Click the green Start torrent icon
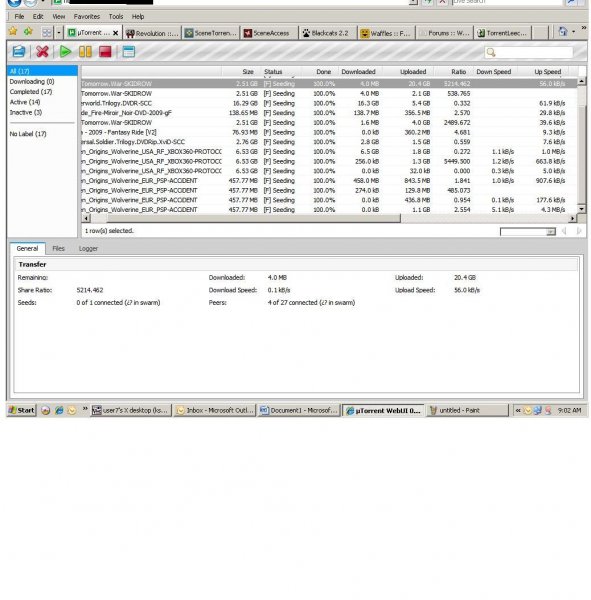 pyautogui.click(x=65, y=52)
